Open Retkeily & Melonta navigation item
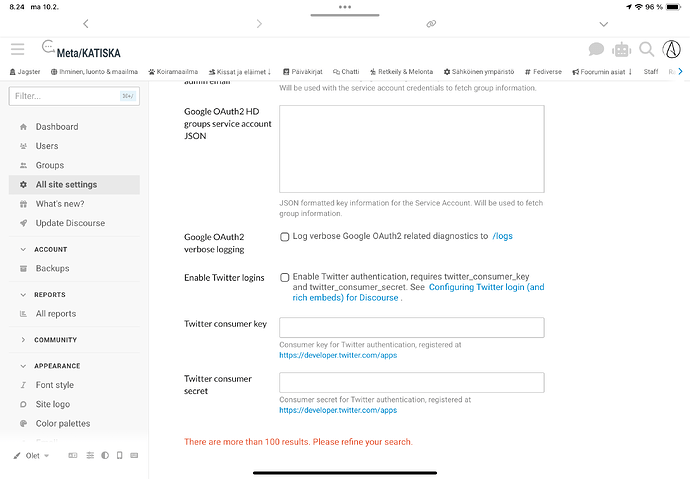 click(x=401, y=72)
